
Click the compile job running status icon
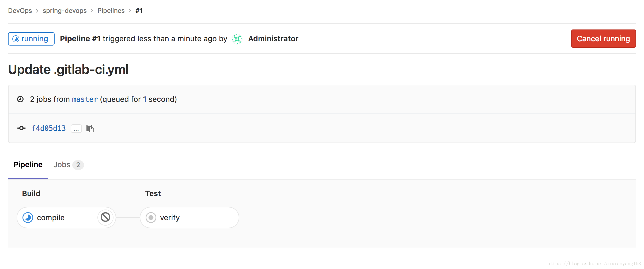pyautogui.click(x=28, y=218)
